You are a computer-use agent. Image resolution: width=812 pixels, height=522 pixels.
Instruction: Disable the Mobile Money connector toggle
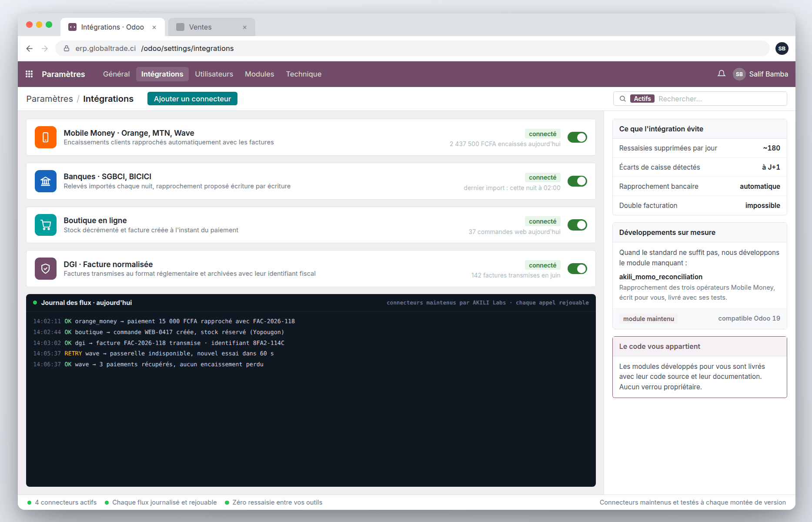click(x=577, y=137)
